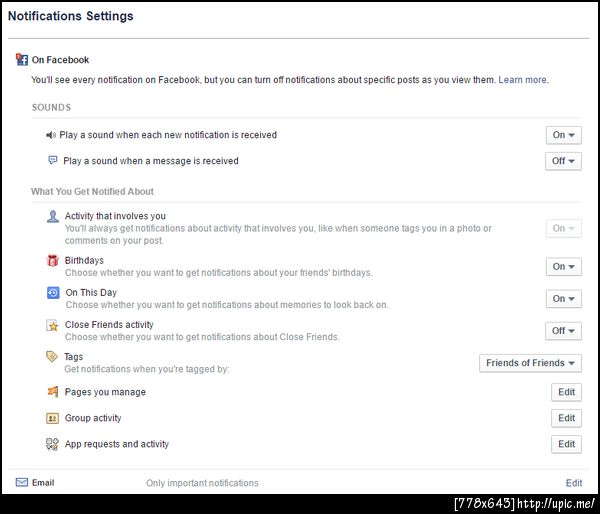Viewport: 600px width, 514px height.
Task: Open the Birthdays On dropdown
Action: coord(563,267)
